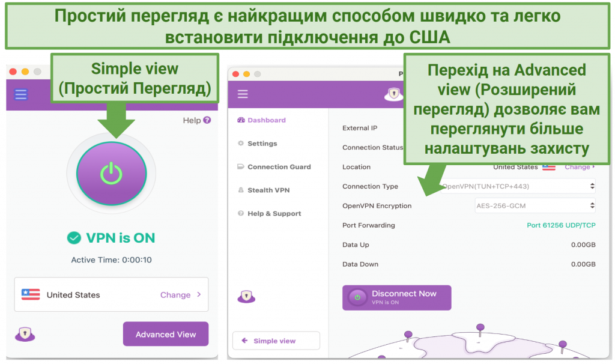Click the account icon in the purple top bar
The image size is (615, 364).
pos(393,94)
